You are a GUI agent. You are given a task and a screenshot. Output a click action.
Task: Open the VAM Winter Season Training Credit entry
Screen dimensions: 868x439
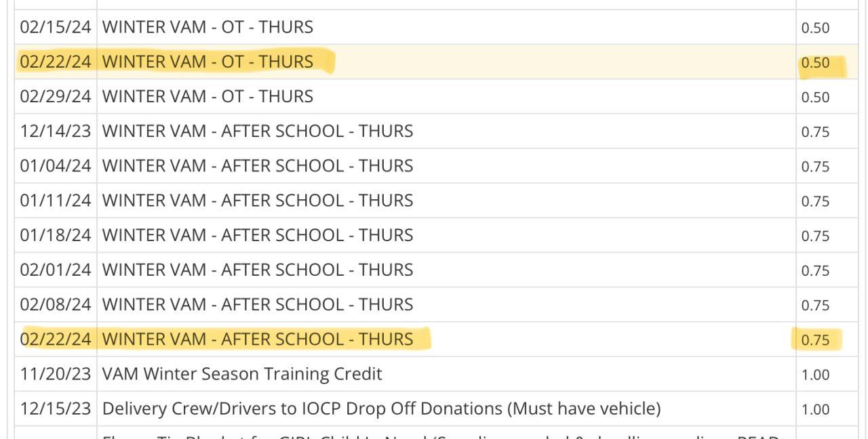pyautogui.click(x=241, y=374)
